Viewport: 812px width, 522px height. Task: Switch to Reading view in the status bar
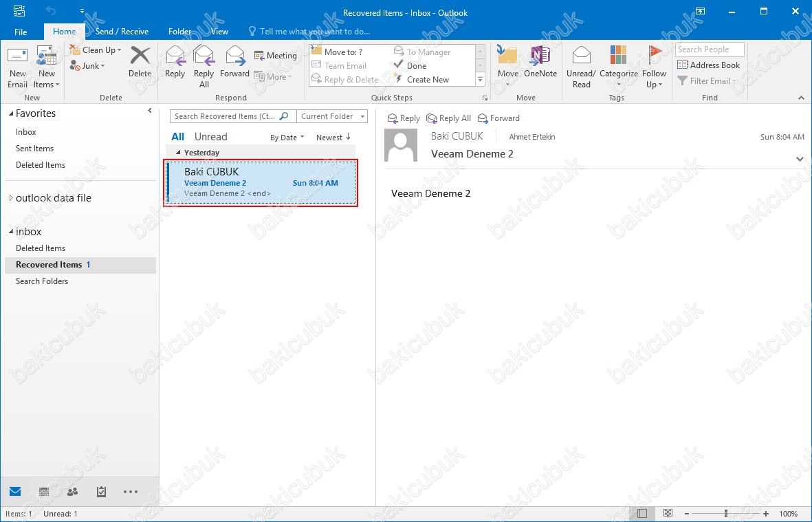(x=668, y=514)
